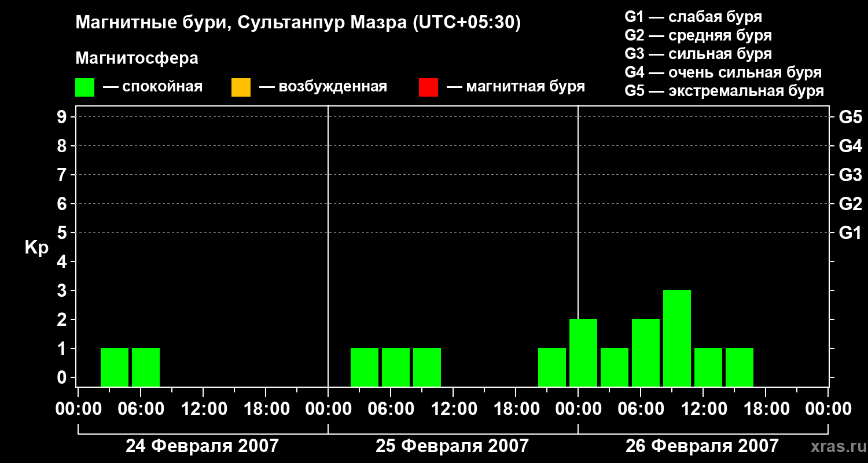Viewport: 868px width, 463px height.
Task: Click the tallest Kp 3 bar on 26 February
Action: point(677,338)
